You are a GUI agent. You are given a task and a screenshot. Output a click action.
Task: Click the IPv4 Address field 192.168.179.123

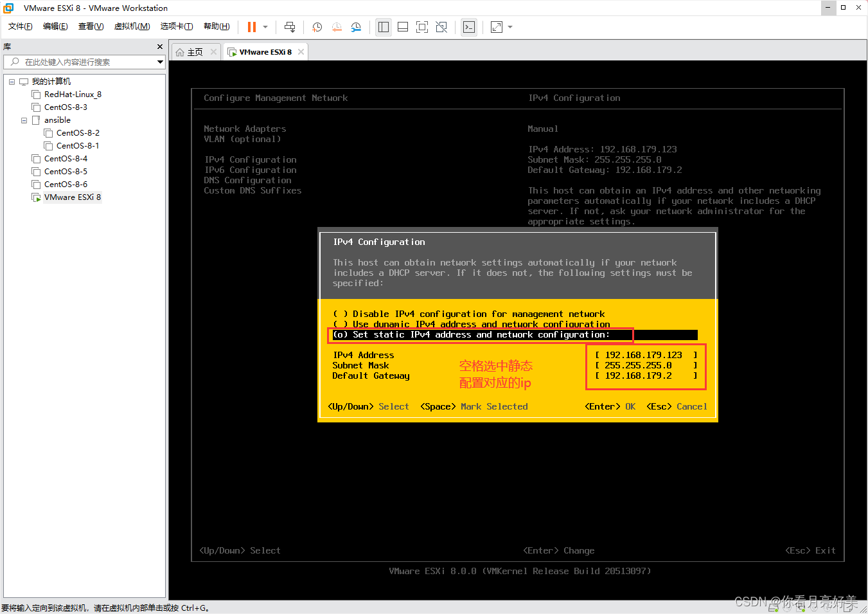coord(646,355)
